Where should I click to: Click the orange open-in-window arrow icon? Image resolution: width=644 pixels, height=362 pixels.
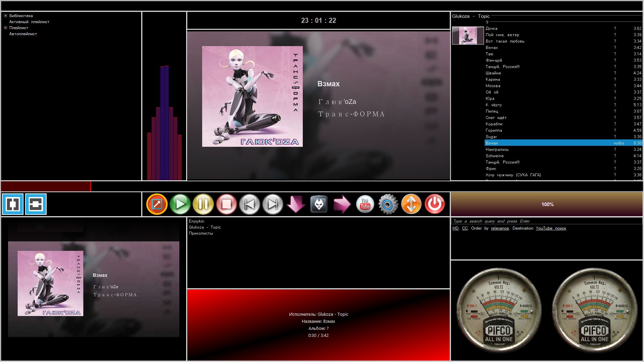click(x=157, y=204)
